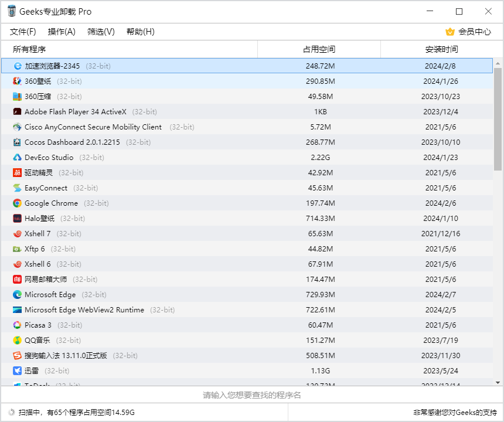The image size is (504, 422).
Task: Sort by 安装时间 column header
Action: click(x=442, y=49)
